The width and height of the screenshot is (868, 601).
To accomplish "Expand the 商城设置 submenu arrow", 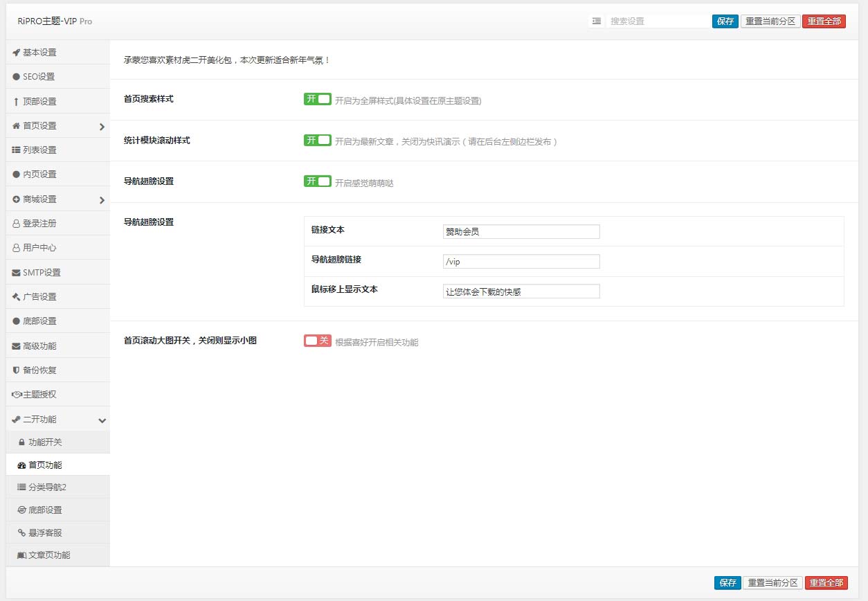I will click(102, 200).
